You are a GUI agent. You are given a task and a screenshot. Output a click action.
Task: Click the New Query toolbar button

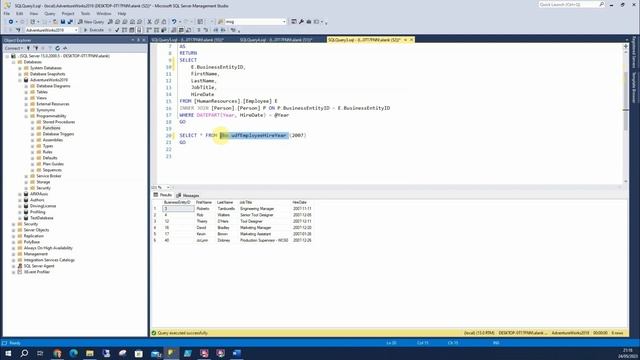click(91, 22)
